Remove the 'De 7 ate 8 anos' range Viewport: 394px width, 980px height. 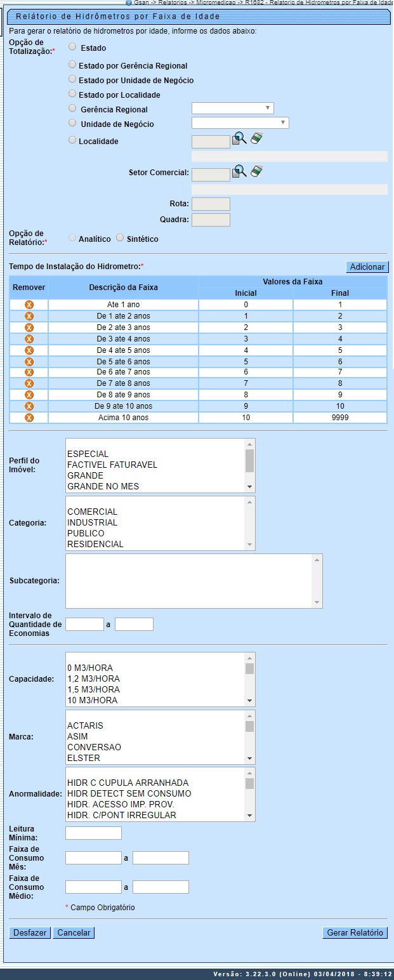pyautogui.click(x=29, y=383)
